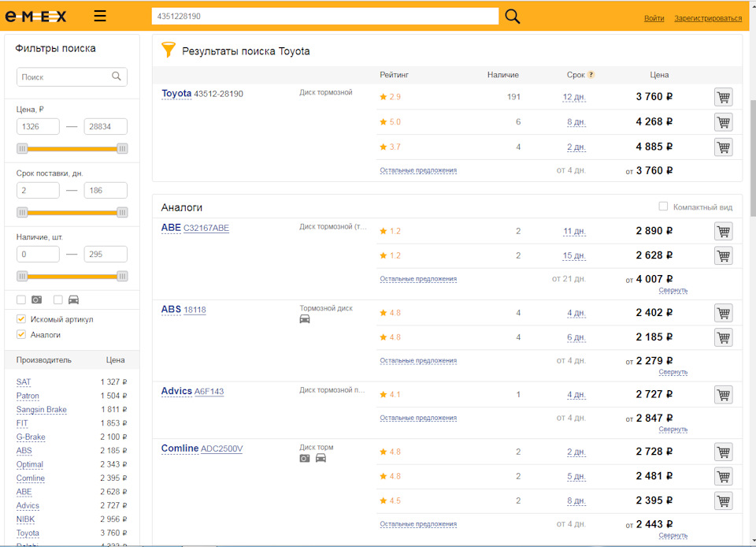This screenshot has width=756, height=547.
Task: Click the search magnifier icon in header
Action: [x=512, y=17]
